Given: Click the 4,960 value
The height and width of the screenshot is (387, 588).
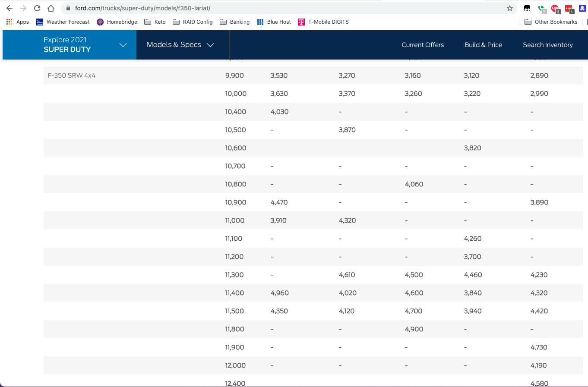Looking at the screenshot, I should tap(279, 293).
